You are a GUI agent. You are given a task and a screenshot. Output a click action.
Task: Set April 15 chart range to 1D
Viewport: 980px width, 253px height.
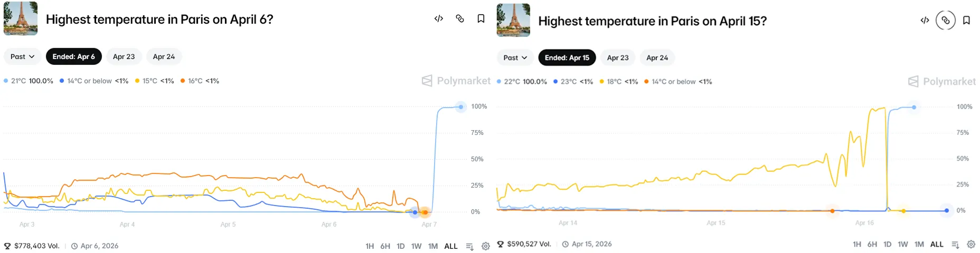[887, 244]
